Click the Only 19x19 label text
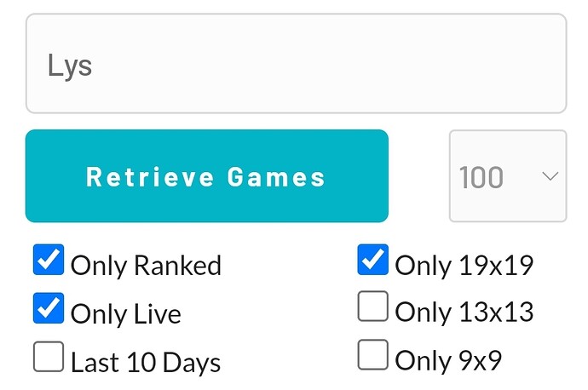Viewport: 588px width, 390px height. point(464,266)
